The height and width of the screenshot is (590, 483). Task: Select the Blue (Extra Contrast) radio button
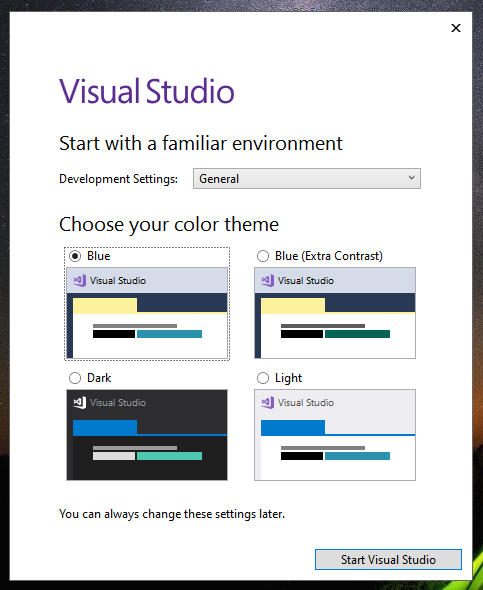pyautogui.click(x=263, y=256)
